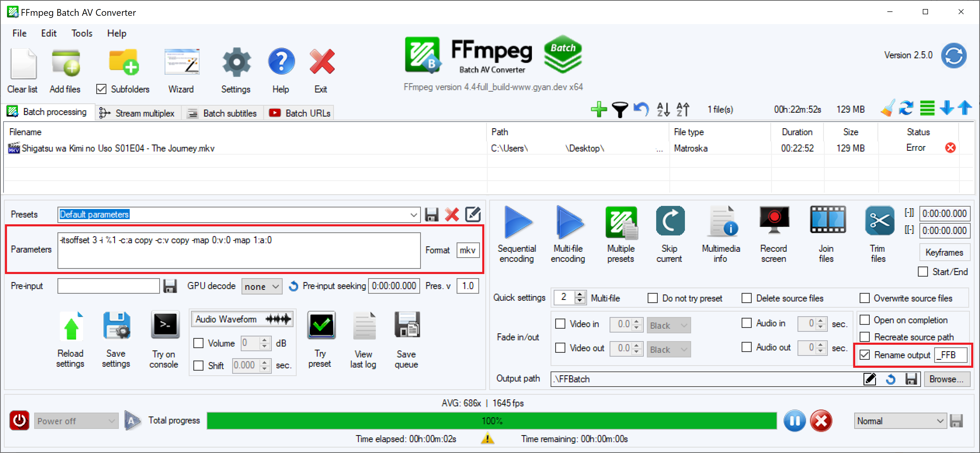
Task: Open the GPU decode dropdown
Action: (262, 286)
